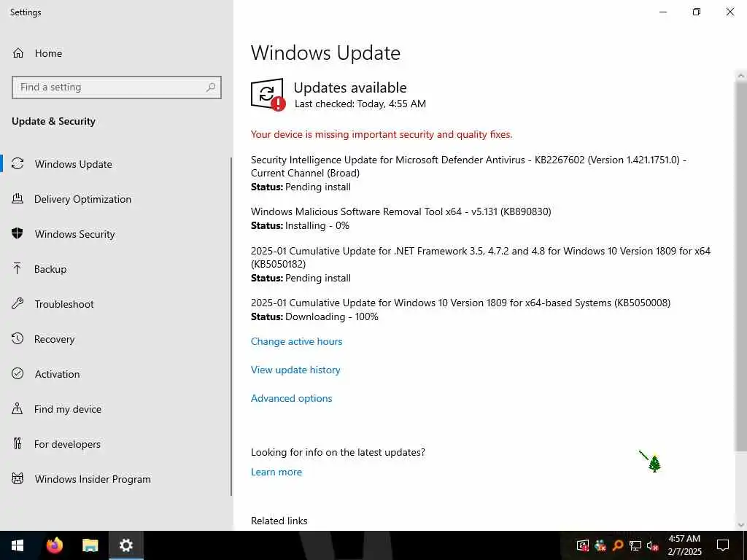Click the Windows Security shield icon

(18, 233)
